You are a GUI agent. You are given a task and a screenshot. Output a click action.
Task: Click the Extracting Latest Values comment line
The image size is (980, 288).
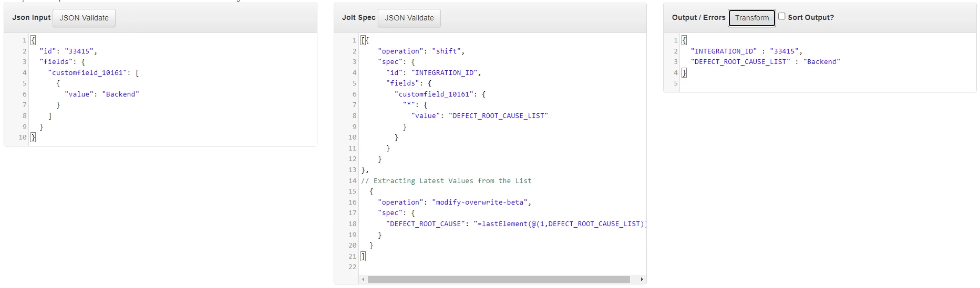click(447, 180)
